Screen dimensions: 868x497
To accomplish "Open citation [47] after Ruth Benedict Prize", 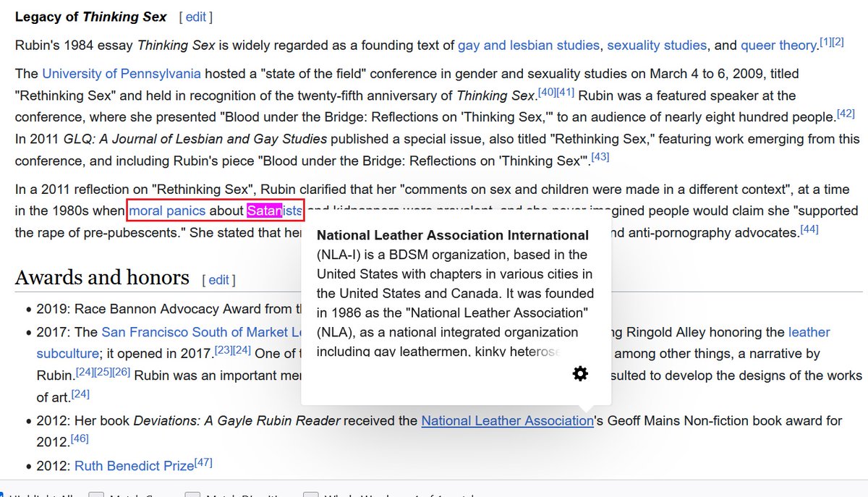I will click(204, 462).
